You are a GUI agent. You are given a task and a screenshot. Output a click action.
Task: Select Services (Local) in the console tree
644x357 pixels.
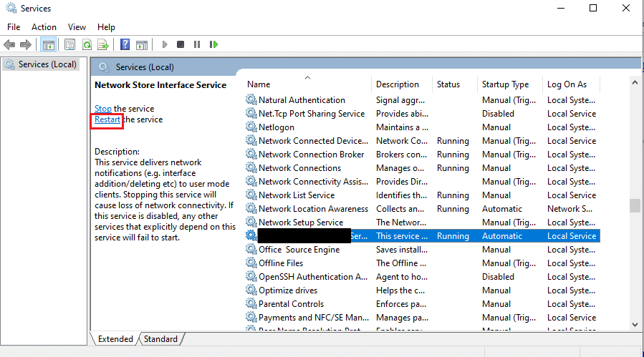(x=42, y=64)
